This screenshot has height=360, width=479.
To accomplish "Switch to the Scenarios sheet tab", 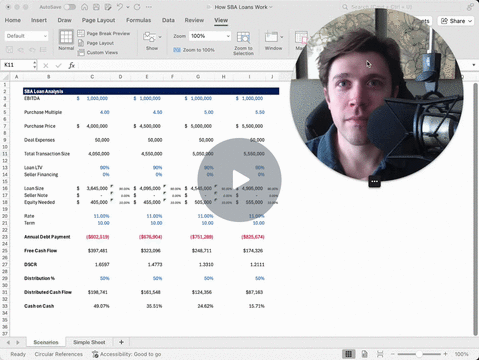I will tap(46, 342).
